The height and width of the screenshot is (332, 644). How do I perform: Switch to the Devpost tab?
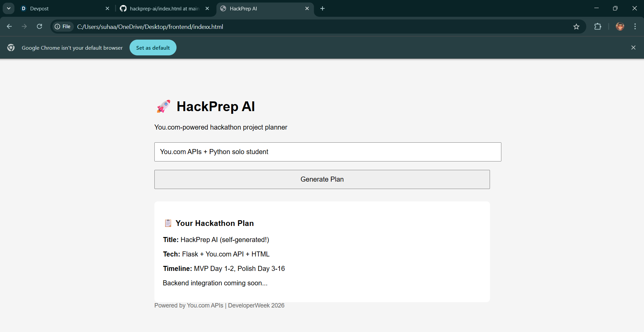tap(65, 8)
